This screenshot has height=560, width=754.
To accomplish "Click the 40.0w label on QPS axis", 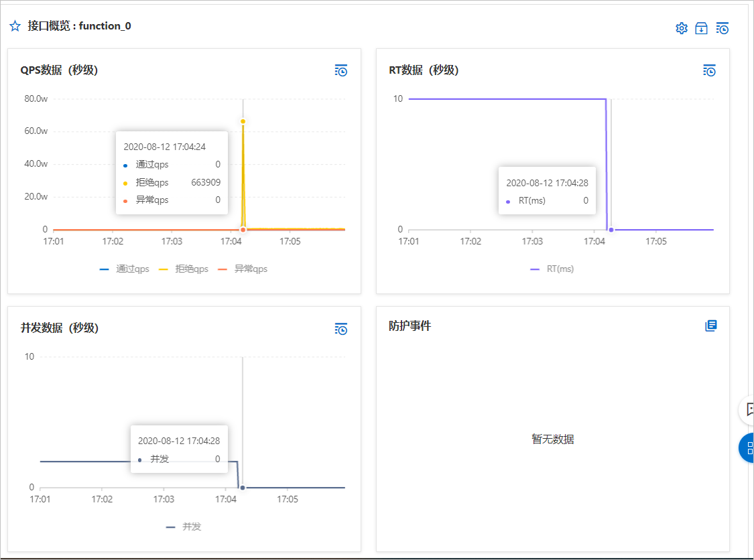I will tap(36, 163).
